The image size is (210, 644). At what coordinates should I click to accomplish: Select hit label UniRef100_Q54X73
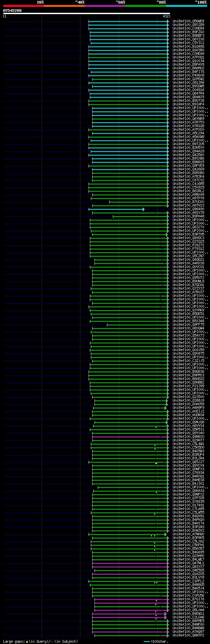188,336
